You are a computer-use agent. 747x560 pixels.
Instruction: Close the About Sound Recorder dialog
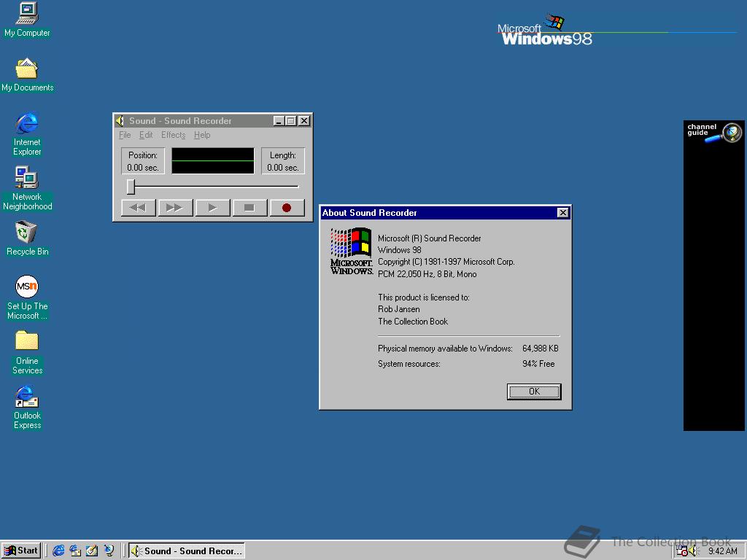(562, 212)
